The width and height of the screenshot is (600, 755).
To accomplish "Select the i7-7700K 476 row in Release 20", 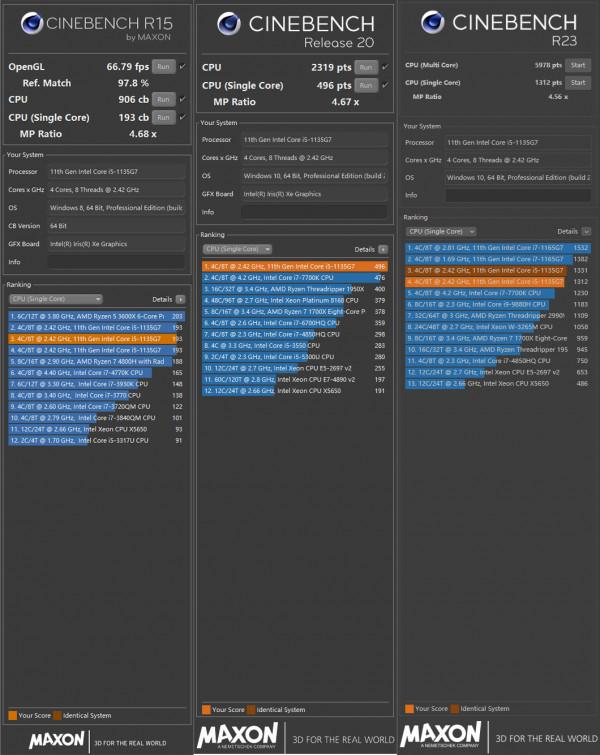I will [x=295, y=278].
